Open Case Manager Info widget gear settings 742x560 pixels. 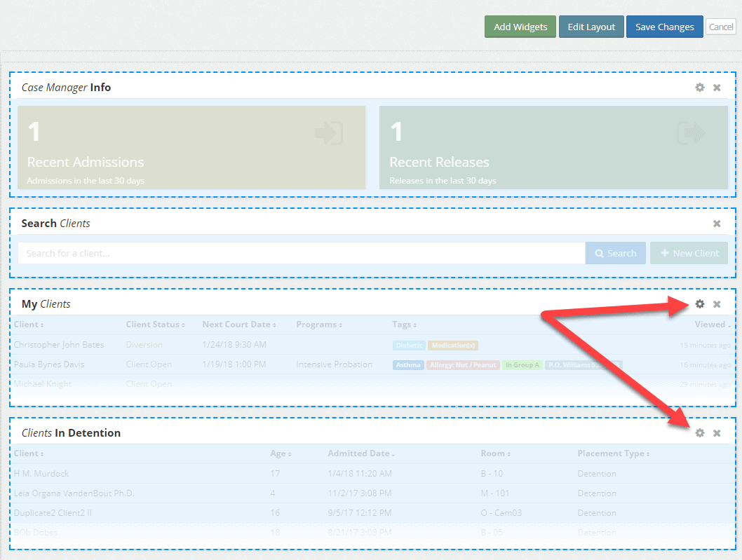[x=699, y=88]
